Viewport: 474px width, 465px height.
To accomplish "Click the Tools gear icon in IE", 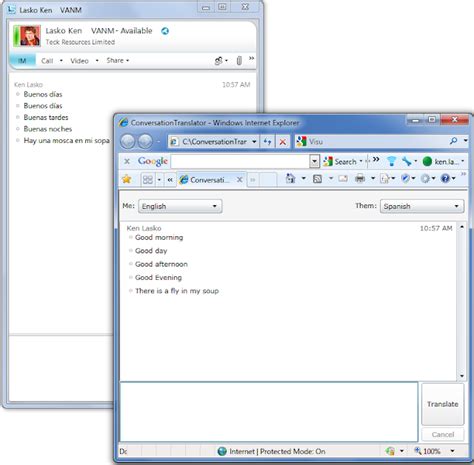I will (x=425, y=179).
